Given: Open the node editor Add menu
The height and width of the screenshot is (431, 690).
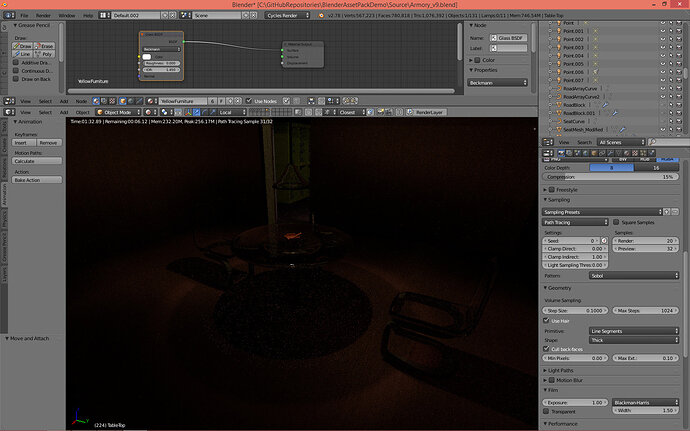Looking at the screenshot, I should point(64,101).
